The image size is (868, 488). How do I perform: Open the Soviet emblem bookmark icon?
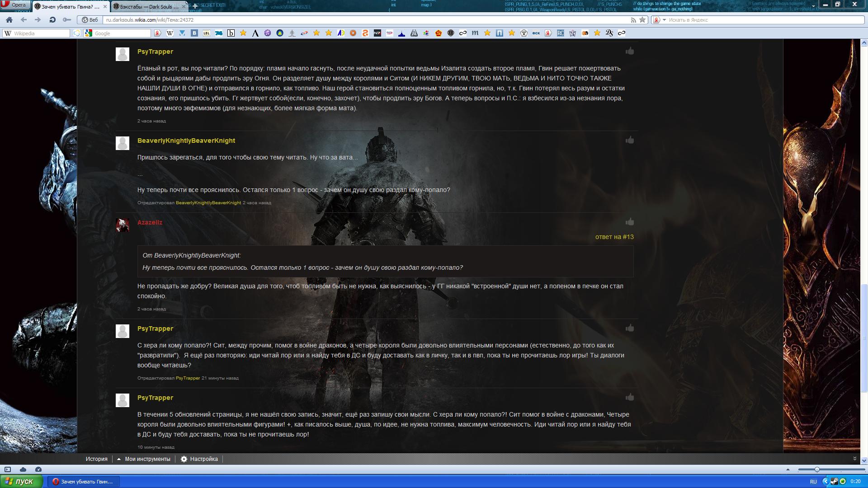[x=439, y=33]
